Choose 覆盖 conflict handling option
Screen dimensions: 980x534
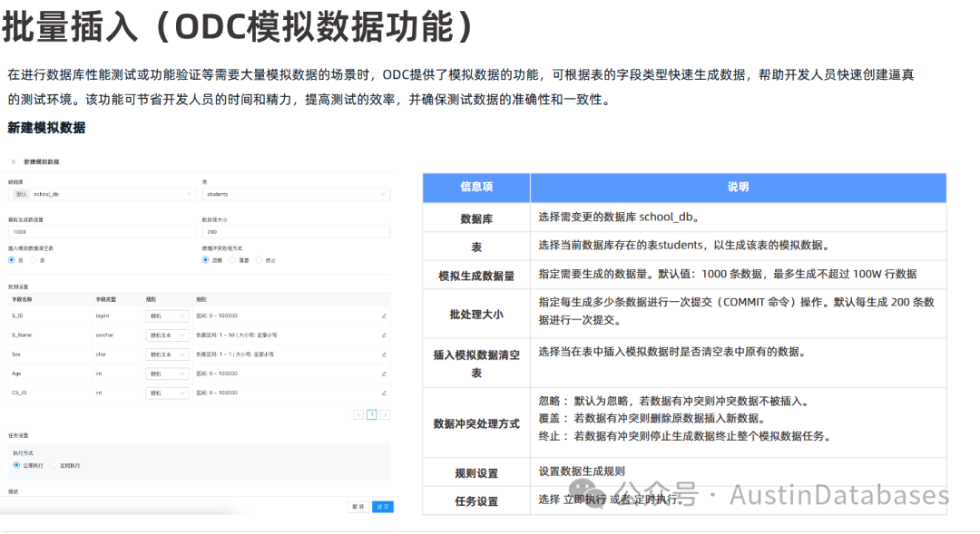[x=232, y=260]
